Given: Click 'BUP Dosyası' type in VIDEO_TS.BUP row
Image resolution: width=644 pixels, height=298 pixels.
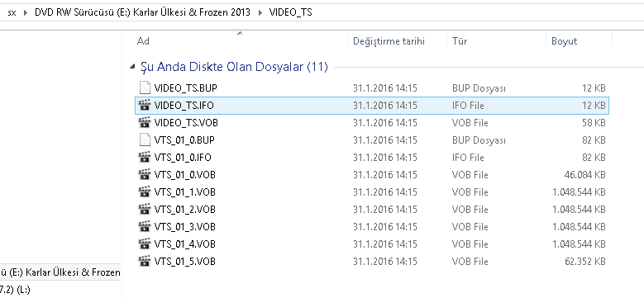Looking at the screenshot, I should (479, 88).
